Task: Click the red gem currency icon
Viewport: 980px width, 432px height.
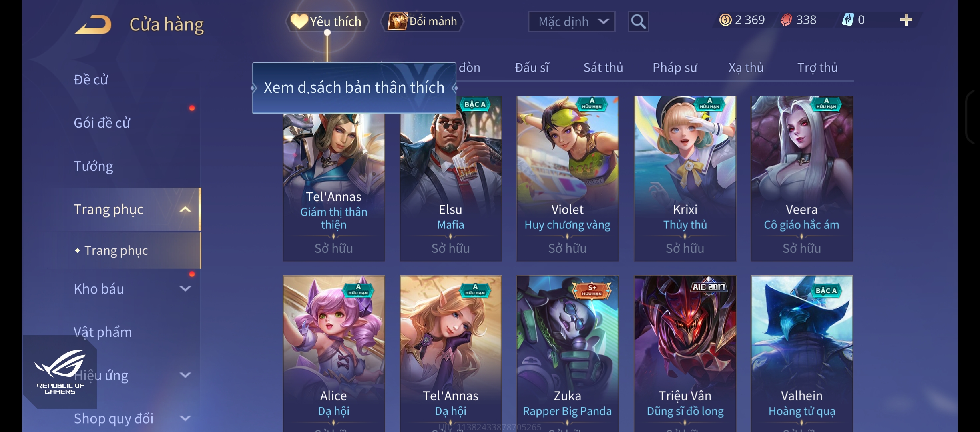Action: [786, 20]
